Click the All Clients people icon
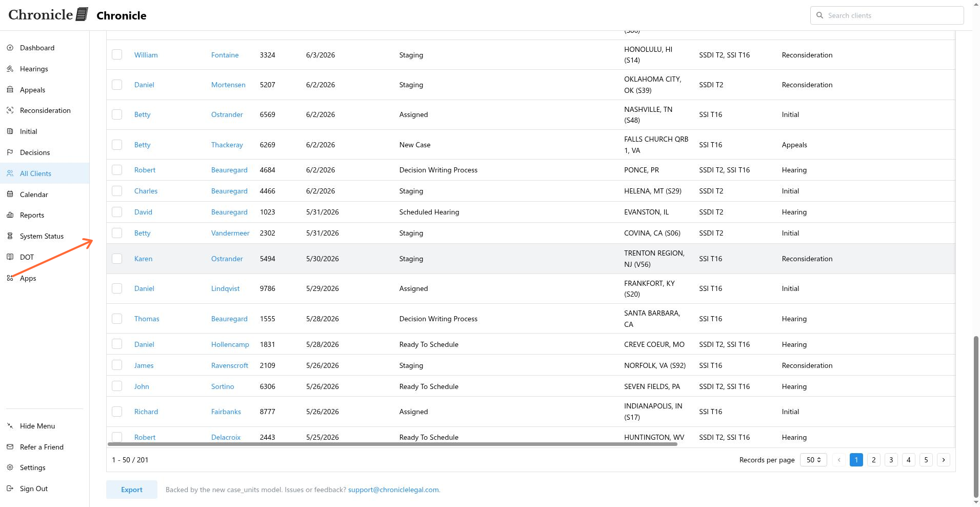This screenshot has width=980, height=507. point(10,173)
